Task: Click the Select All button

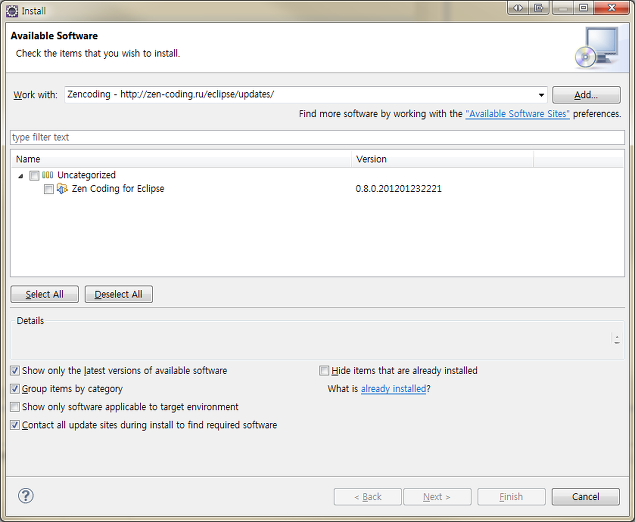Action: click(x=45, y=294)
